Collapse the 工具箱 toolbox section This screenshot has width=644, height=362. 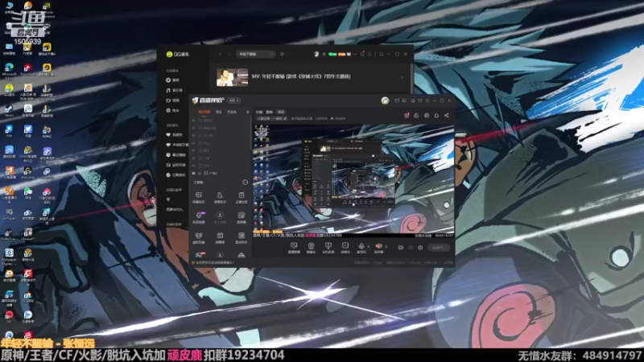[245, 183]
